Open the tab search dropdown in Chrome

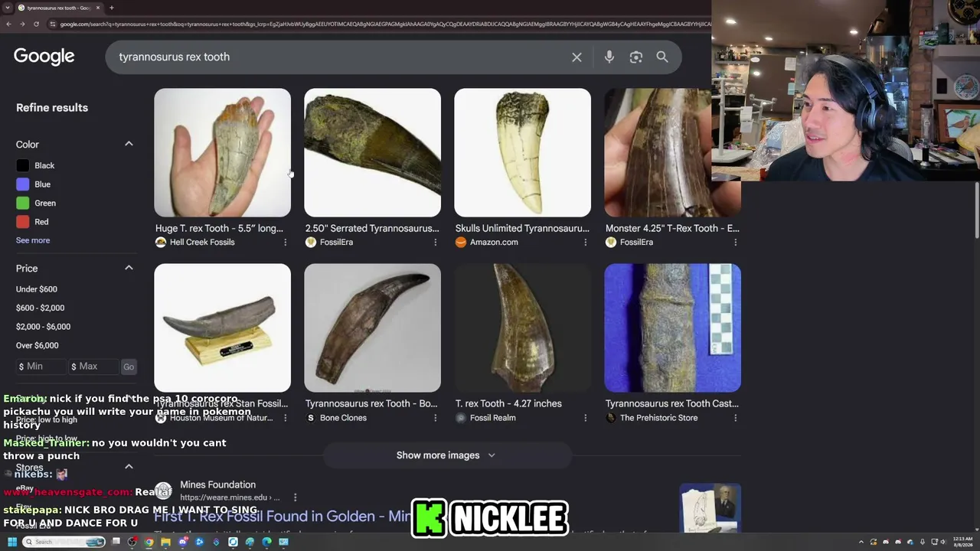[8, 8]
